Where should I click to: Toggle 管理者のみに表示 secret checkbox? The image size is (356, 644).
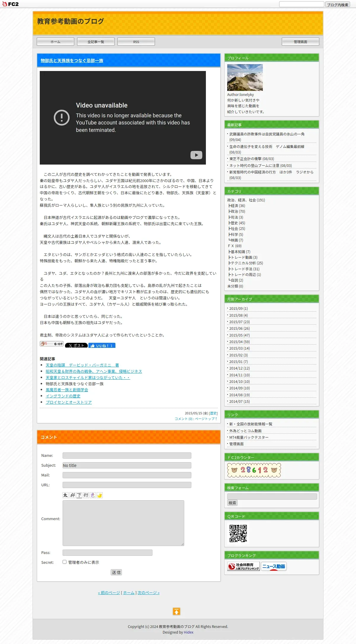(x=64, y=562)
